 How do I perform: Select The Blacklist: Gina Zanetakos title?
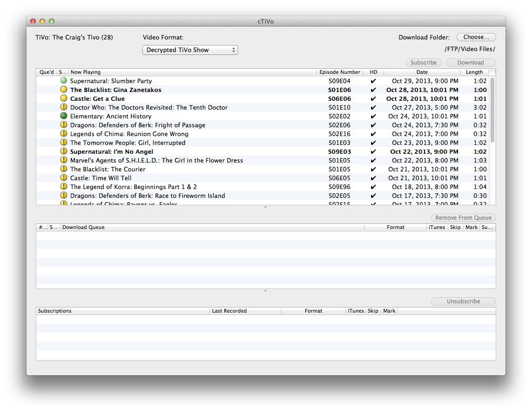(x=116, y=90)
